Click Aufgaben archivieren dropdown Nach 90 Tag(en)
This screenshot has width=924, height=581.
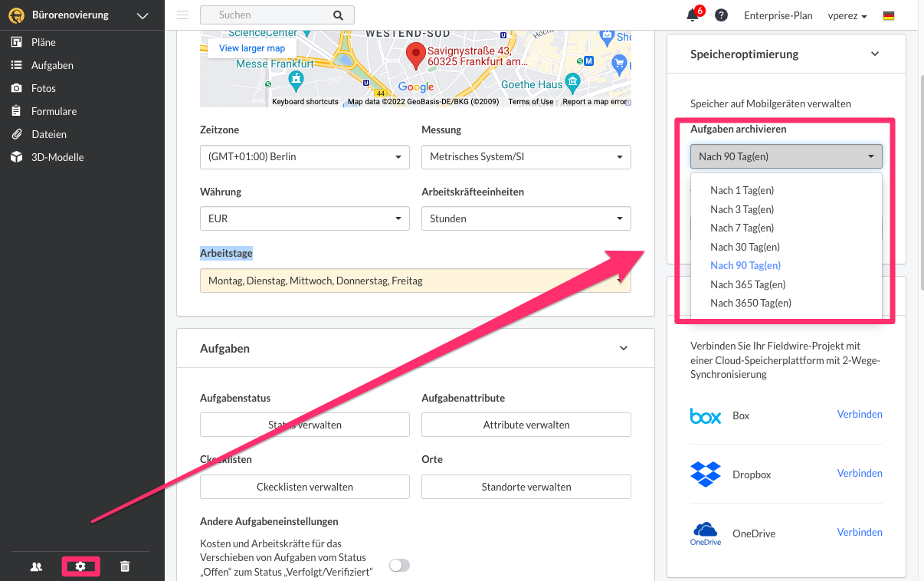point(786,156)
